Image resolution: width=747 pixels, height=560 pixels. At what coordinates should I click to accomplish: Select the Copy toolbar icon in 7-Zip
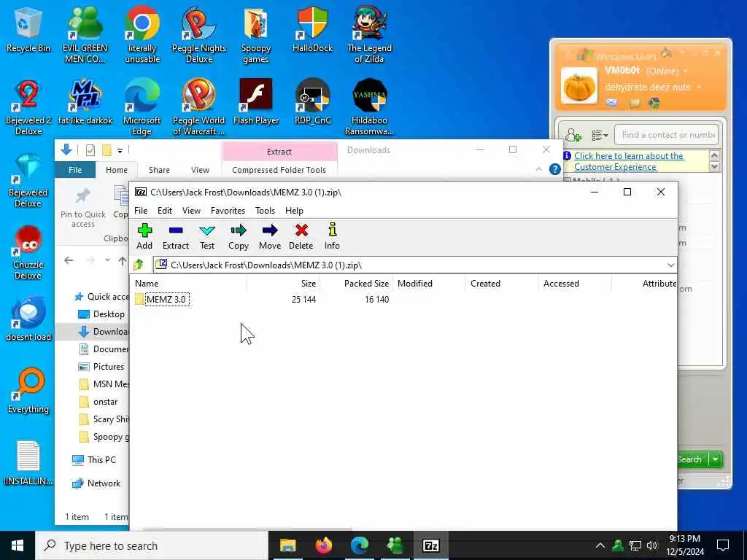click(239, 236)
